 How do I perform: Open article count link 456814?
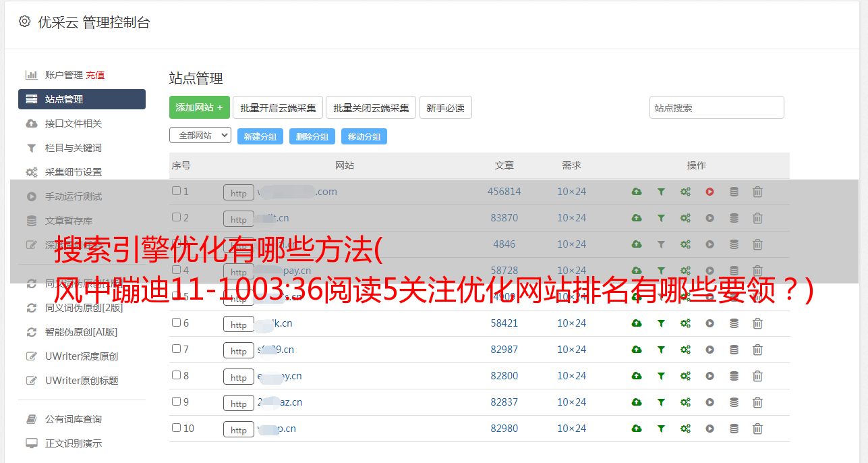[504, 192]
